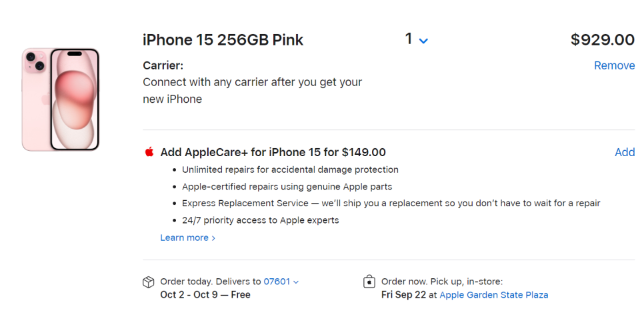Click the red Apple logo beside AppleCare+

coord(149,151)
